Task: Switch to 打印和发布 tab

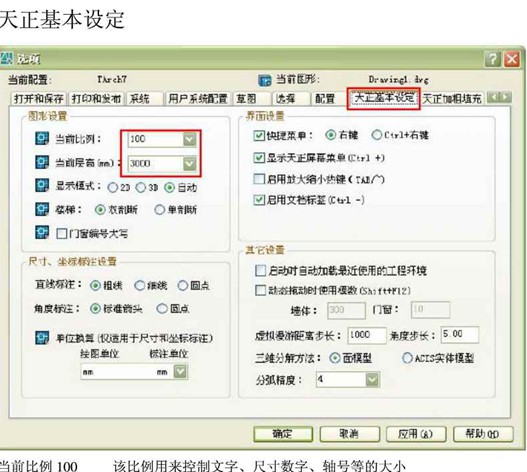Action: (96, 99)
